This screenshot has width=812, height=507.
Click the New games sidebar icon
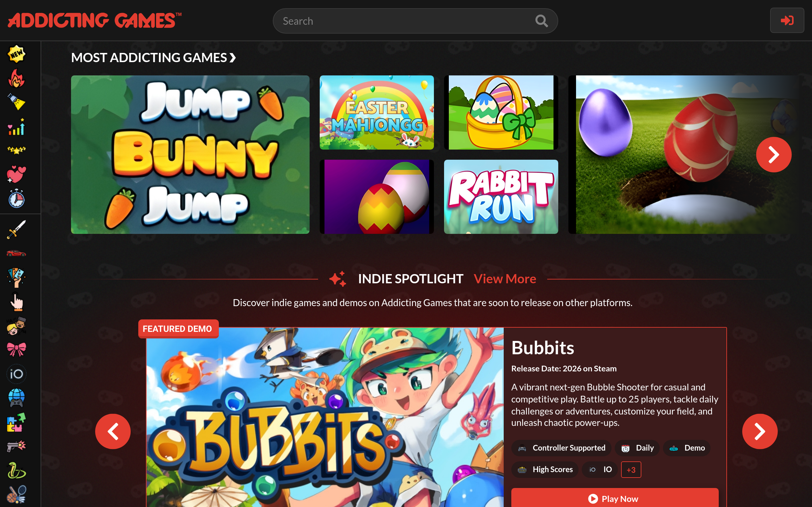point(16,54)
